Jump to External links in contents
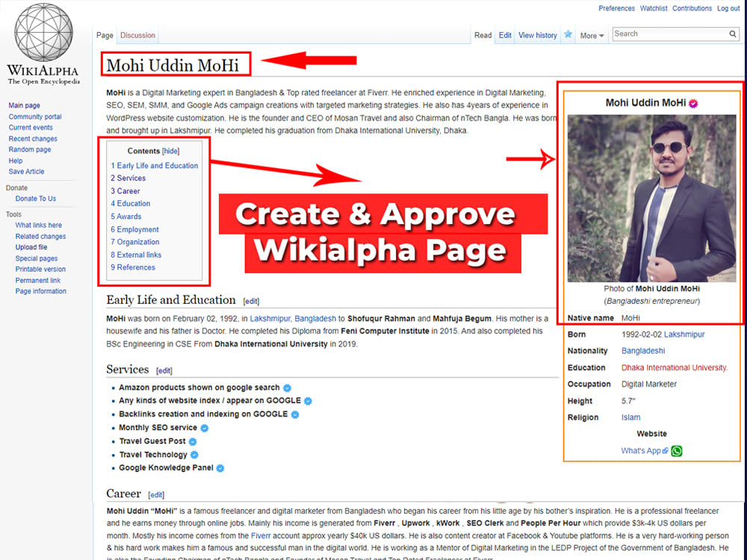The width and height of the screenshot is (747, 560). tap(136, 255)
